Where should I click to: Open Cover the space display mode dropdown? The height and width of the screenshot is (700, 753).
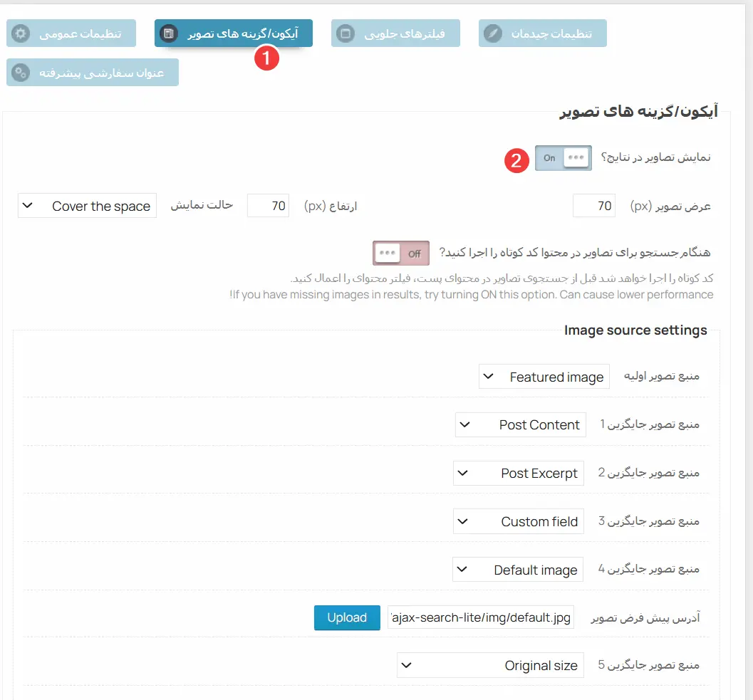(x=88, y=206)
